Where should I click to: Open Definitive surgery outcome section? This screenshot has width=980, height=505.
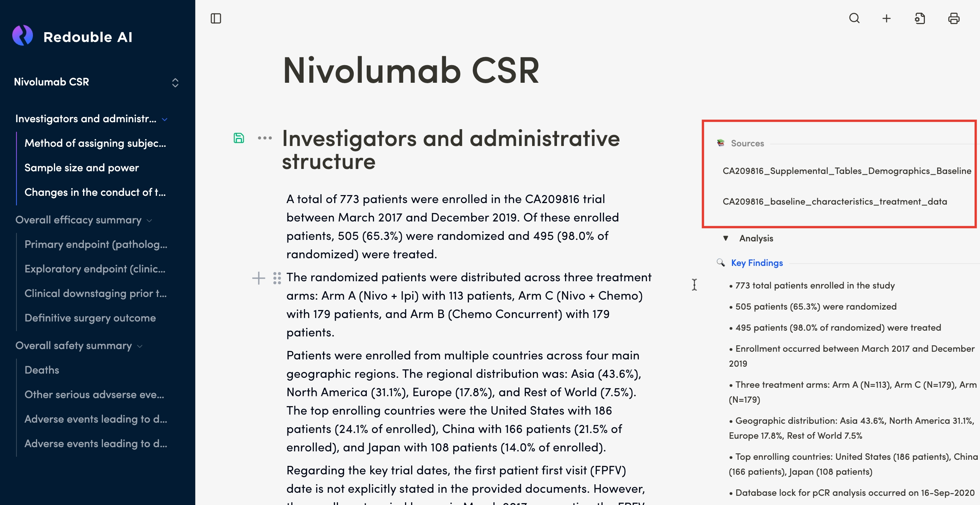(90, 318)
